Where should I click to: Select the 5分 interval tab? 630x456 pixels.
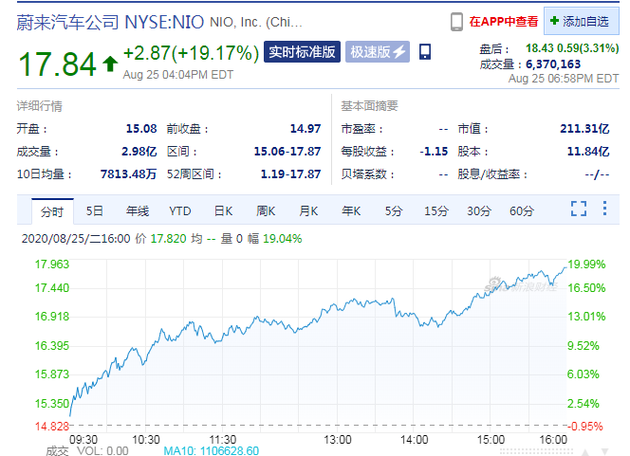click(393, 211)
